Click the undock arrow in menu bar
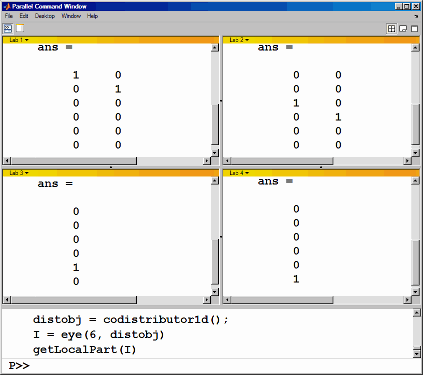The image size is (423, 375). coord(416,16)
